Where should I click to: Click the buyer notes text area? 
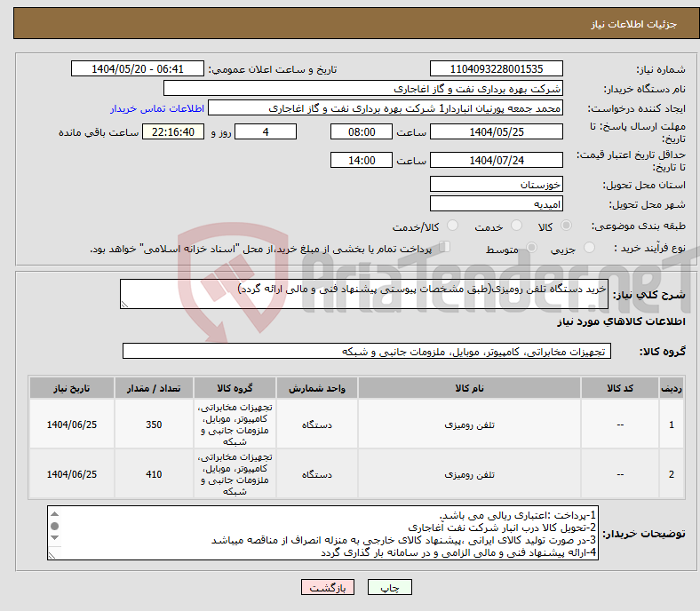[322, 533]
